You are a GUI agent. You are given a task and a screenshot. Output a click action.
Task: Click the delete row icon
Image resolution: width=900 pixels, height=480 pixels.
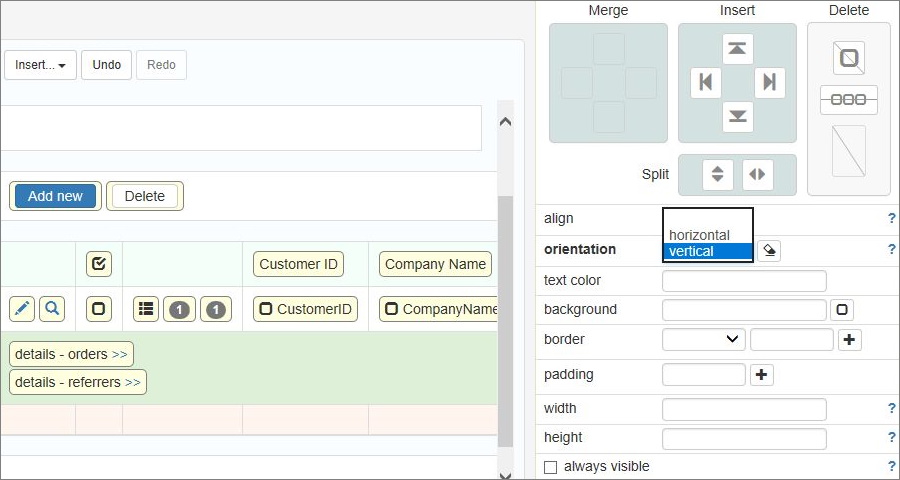coord(848,100)
